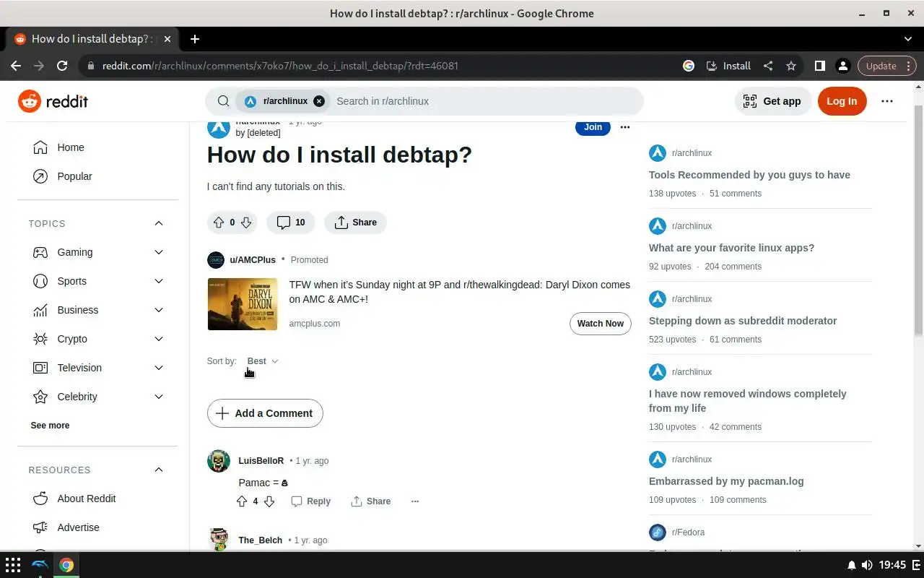Go back with the browser back arrow
This screenshot has width=924, height=578.
(x=16, y=66)
